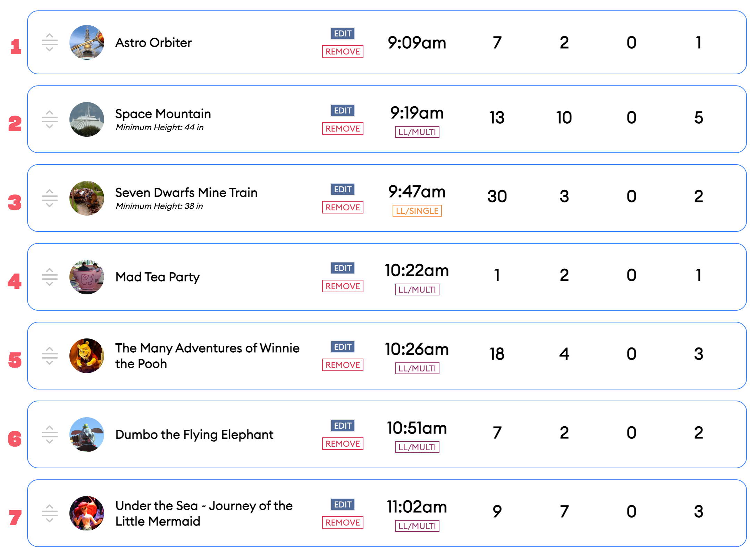
Task: Click LL/MULTI tag under Space Mountain time
Action: pos(417,132)
